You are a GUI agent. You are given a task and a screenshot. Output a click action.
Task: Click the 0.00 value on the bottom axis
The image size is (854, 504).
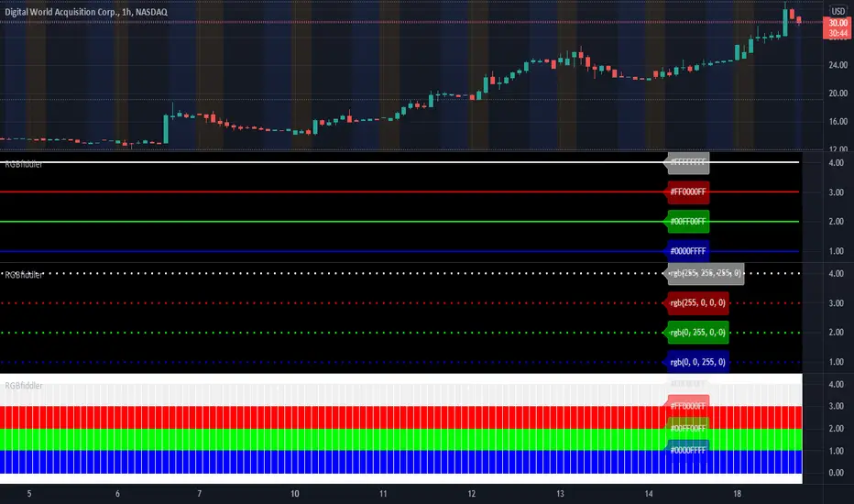836,473
